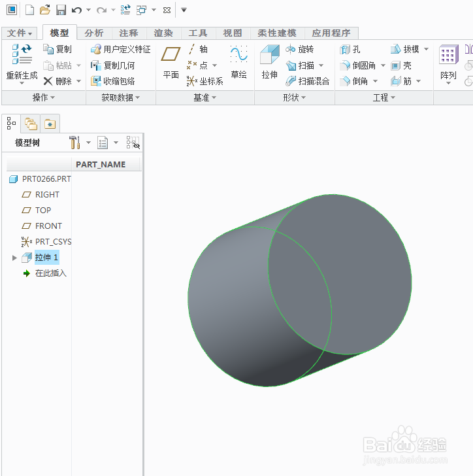The width and height of the screenshot is (473, 476).
Task: Expand the 拉伸 1 feature in tree
Action: click(14, 258)
